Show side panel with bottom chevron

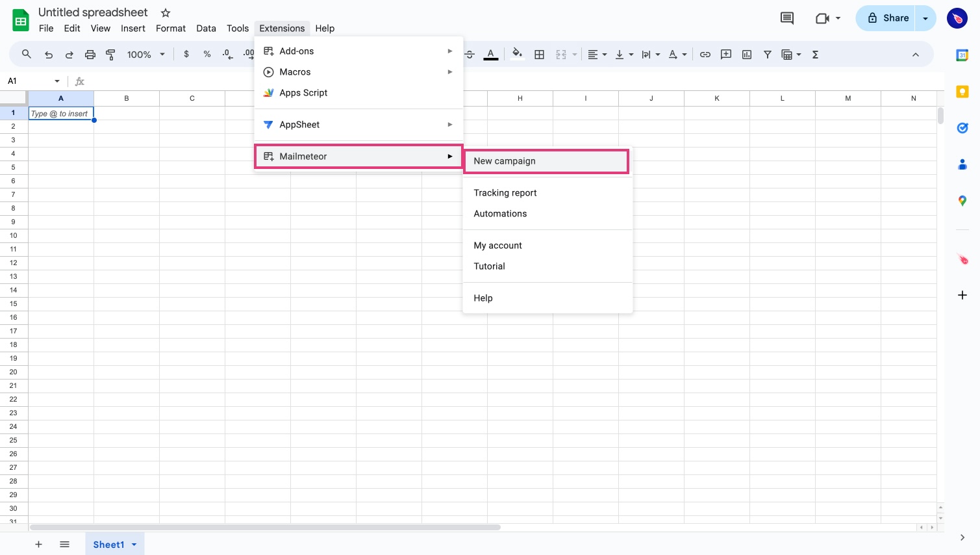[962, 537]
